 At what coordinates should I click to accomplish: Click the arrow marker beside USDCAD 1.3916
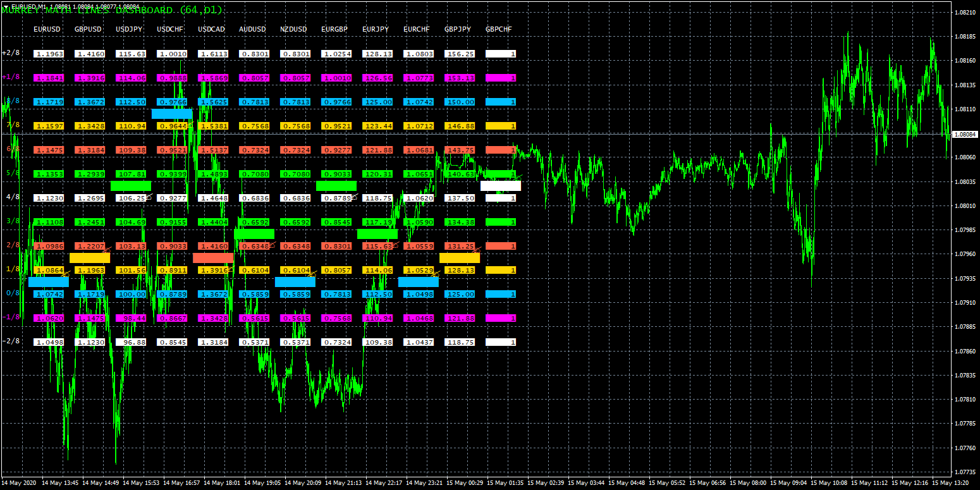pos(231,269)
